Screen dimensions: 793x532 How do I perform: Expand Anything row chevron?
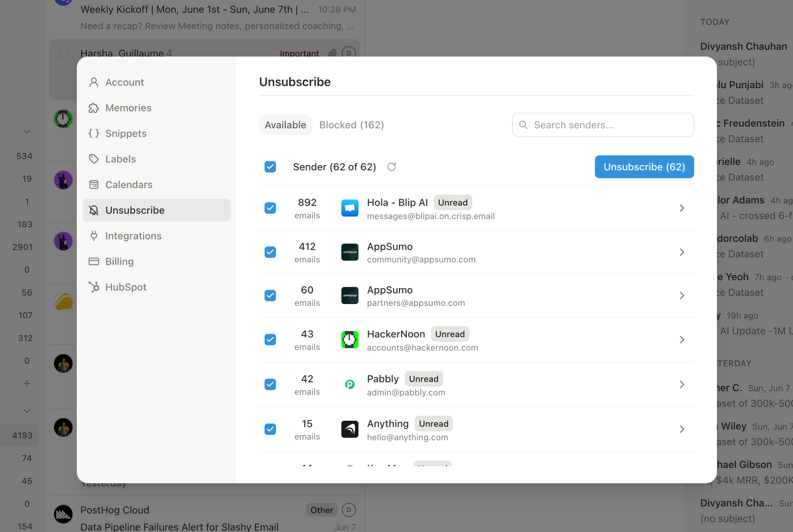click(682, 429)
